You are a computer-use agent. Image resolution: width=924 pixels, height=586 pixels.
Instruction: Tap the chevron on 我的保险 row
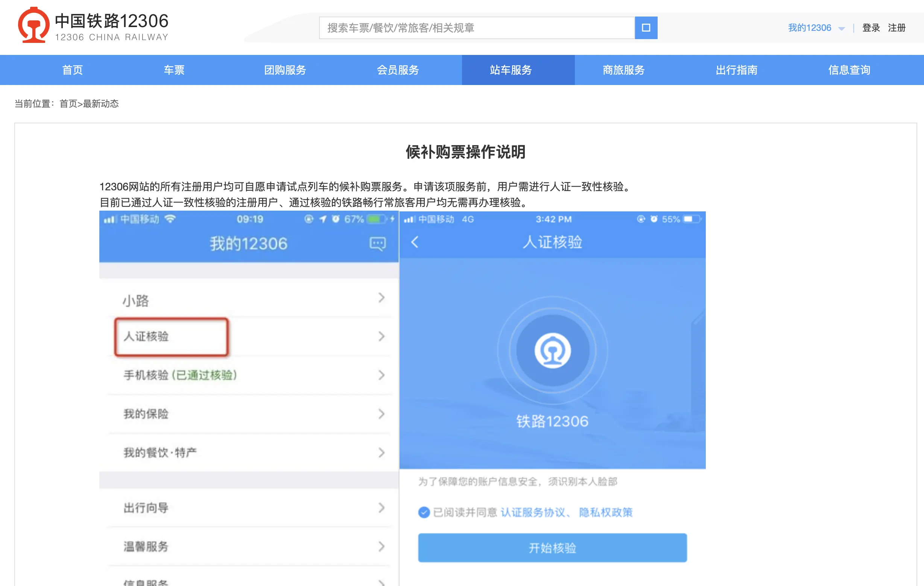381,414
